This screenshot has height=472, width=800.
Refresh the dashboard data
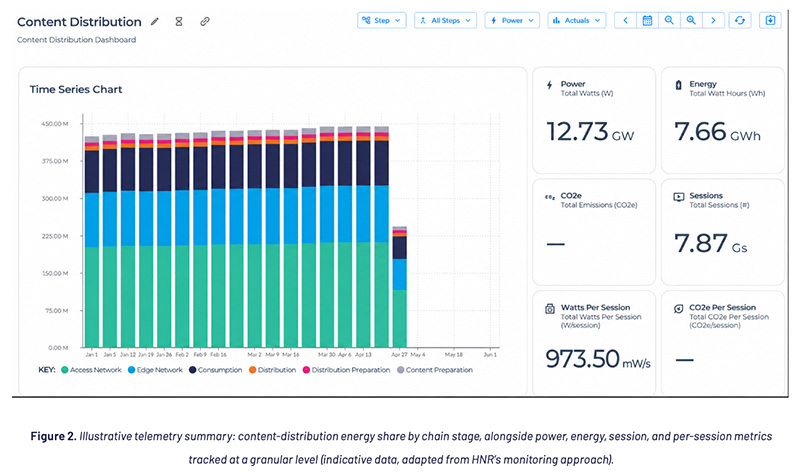click(740, 20)
